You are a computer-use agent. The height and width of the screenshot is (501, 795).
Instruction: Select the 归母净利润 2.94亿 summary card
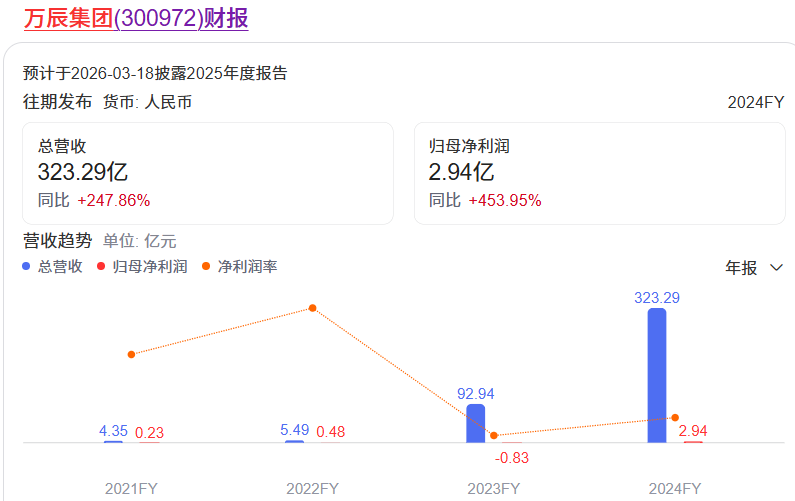(600, 173)
